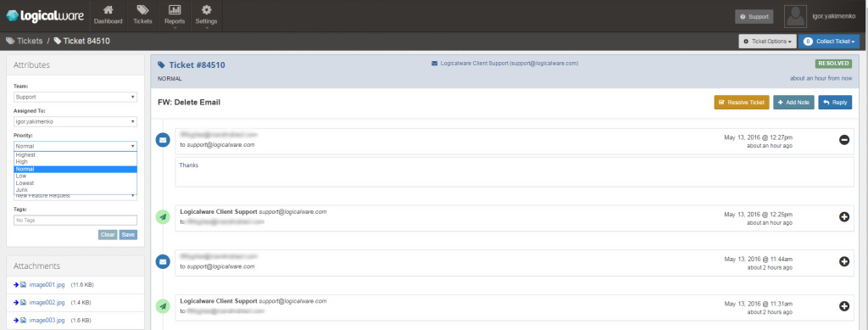Open the Tickets tag icon in navbar
The width and height of the screenshot is (868, 330).
point(142,9)
